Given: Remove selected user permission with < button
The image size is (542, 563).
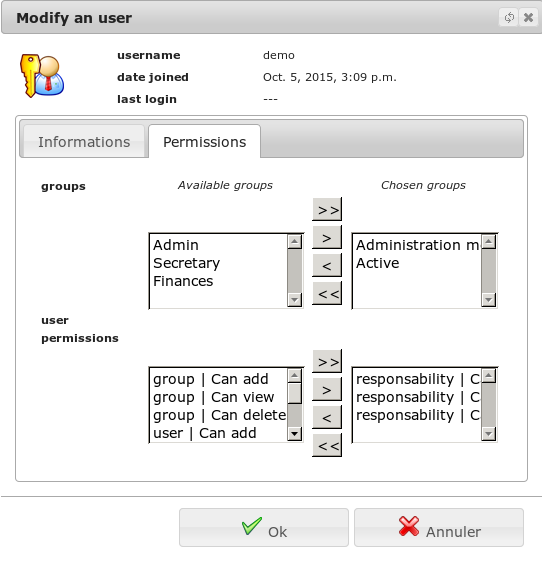Looking at the screenshot, I should click(x=327, y=417).
